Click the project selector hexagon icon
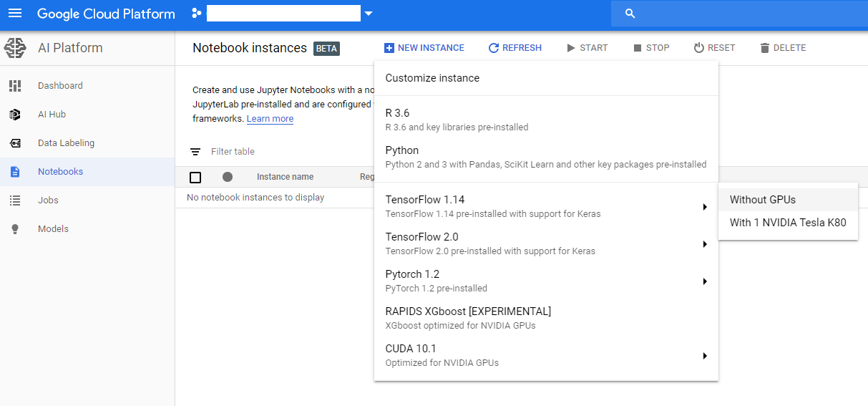The image size is (868, 406). coord(196,14)
